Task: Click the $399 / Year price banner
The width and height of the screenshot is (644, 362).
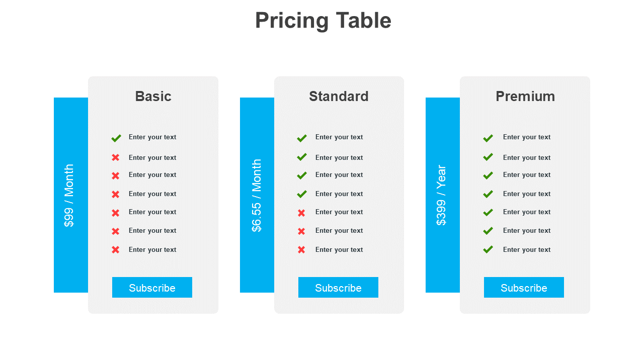Action: (x=442, y=195)
